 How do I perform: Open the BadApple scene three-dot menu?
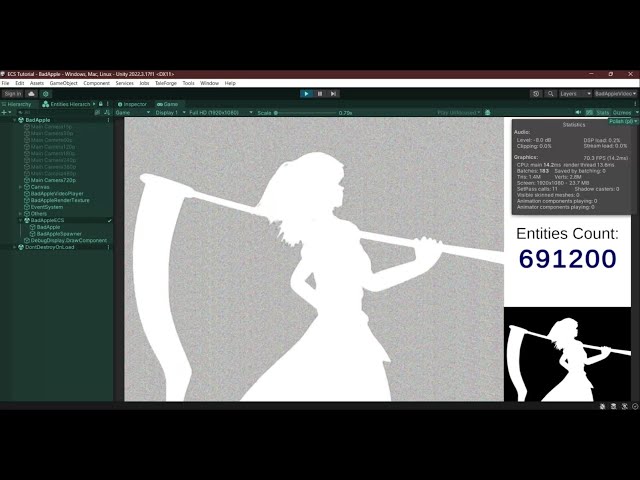pyautogui.click(x=109, y=120)
